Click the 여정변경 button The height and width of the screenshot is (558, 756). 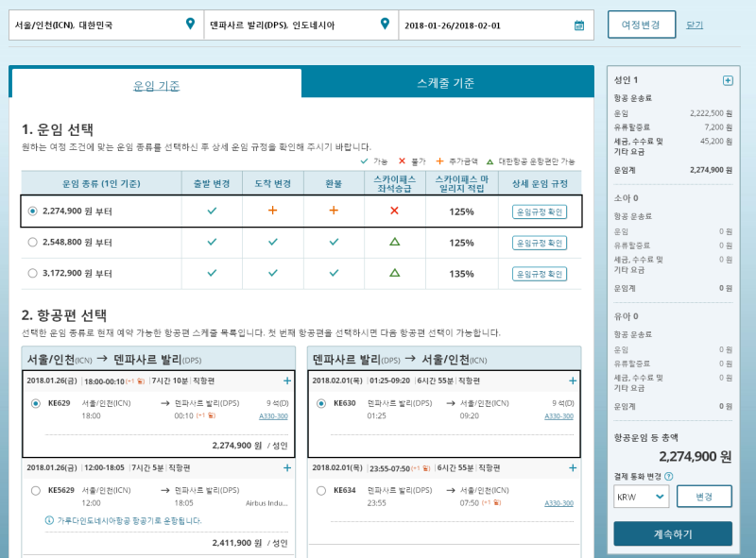tap(642, 25)
